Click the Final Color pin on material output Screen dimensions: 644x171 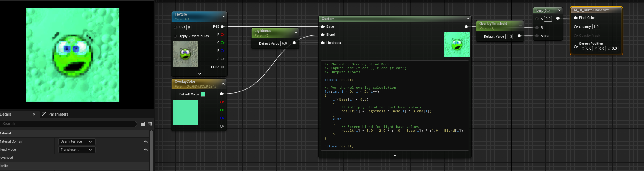coord(576,18)
